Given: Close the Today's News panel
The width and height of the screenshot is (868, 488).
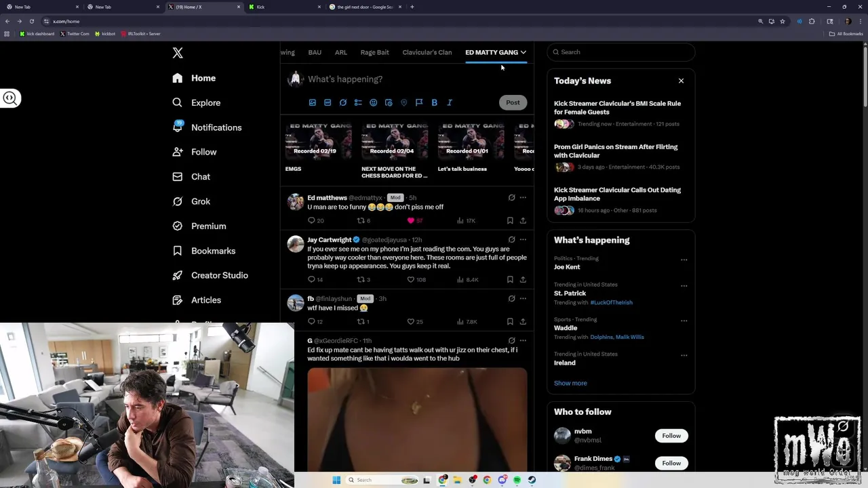Looking at the screenshot, I should [681, 81].
